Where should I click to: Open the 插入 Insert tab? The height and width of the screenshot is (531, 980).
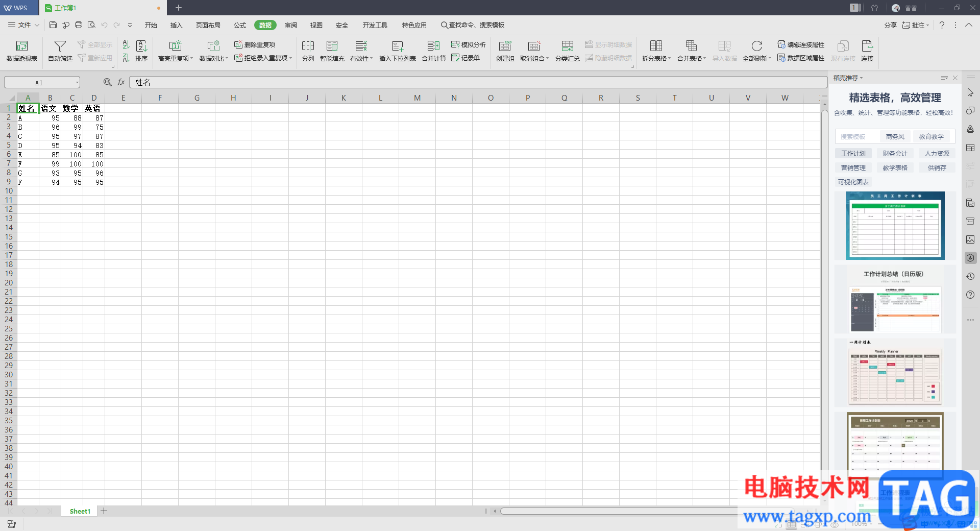176,25
